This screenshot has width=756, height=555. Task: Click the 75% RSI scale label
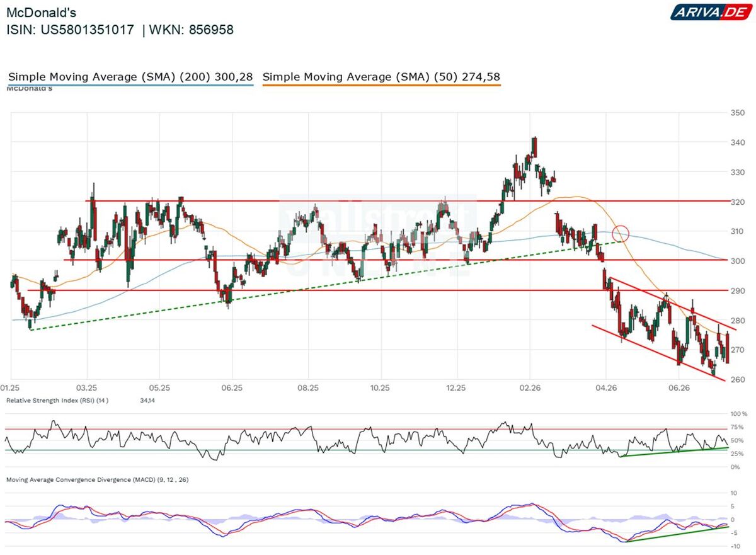(x=737, y=427)
